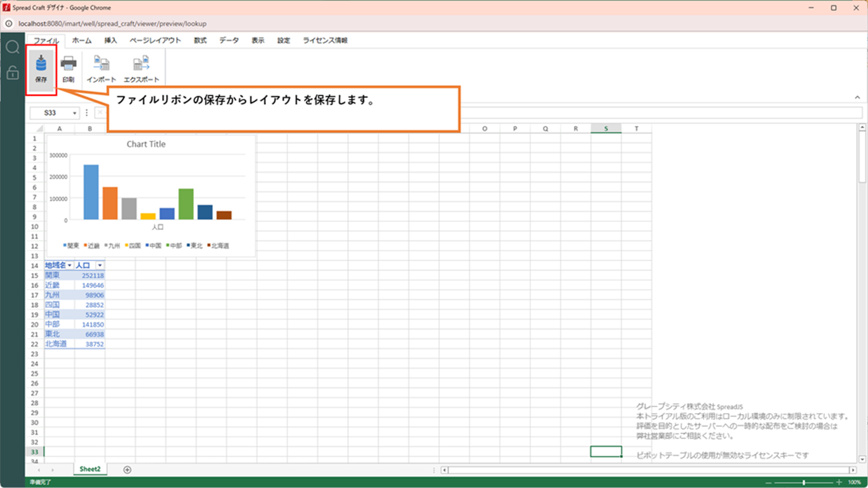Click the 保存 (Save) ribbon icon
The width and height of the screenshot is (868, 488).
tap(41, 69)
